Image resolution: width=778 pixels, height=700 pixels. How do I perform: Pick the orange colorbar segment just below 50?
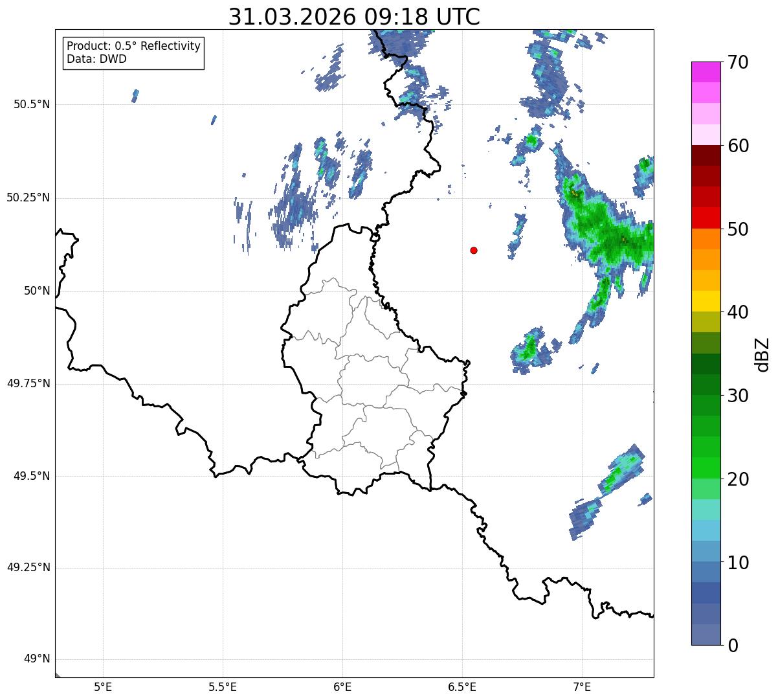tap(706, 239)
